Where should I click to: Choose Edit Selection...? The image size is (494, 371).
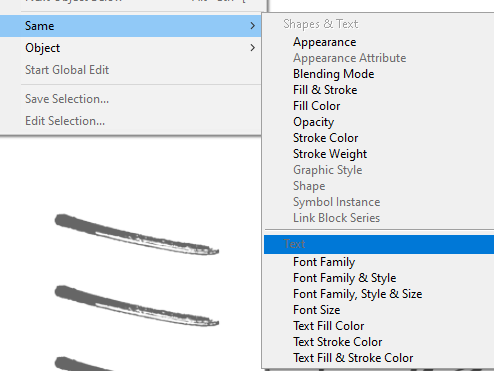point(65,121)
